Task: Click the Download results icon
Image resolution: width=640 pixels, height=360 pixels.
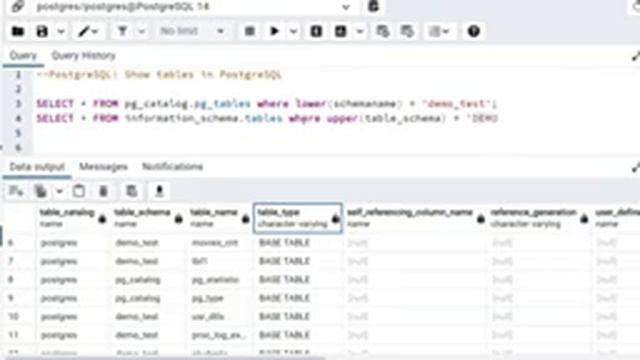Action: coord(160,191)
